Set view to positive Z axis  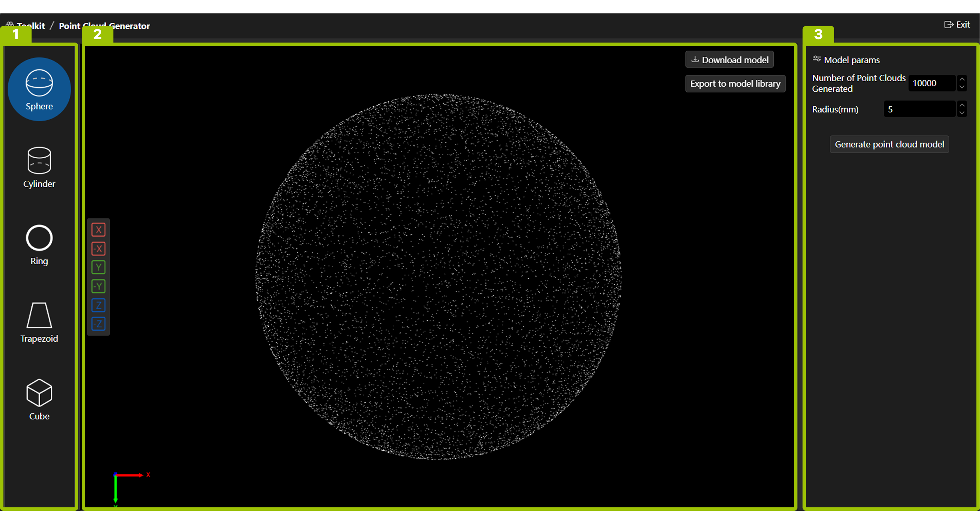click(x=99, y=305)
